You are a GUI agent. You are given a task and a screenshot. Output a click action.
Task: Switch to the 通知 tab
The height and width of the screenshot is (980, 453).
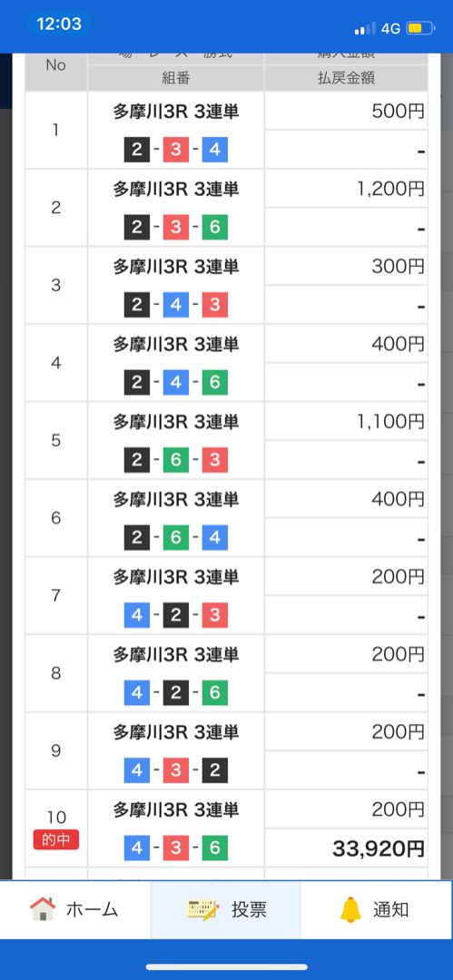(377, 909)
